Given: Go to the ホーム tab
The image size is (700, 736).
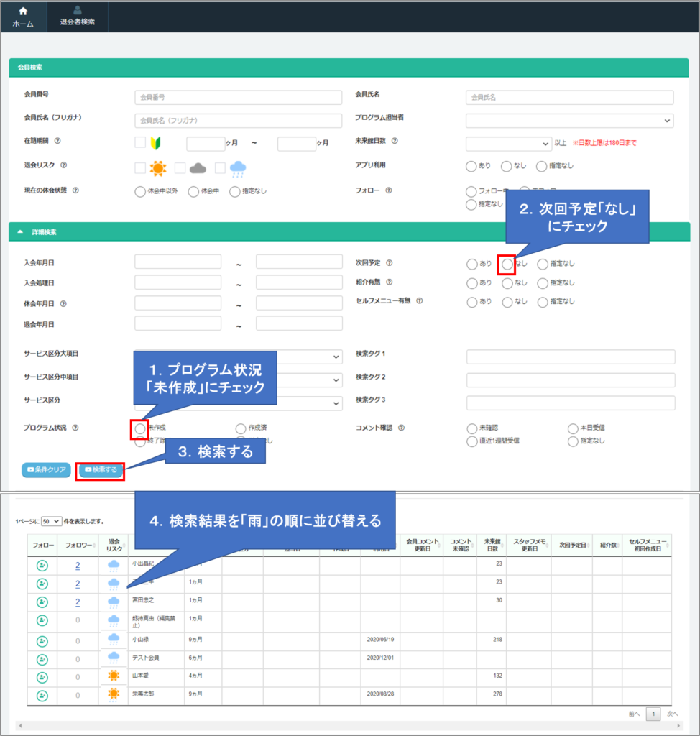Looking at the screenshot, I should pos(23,17).
